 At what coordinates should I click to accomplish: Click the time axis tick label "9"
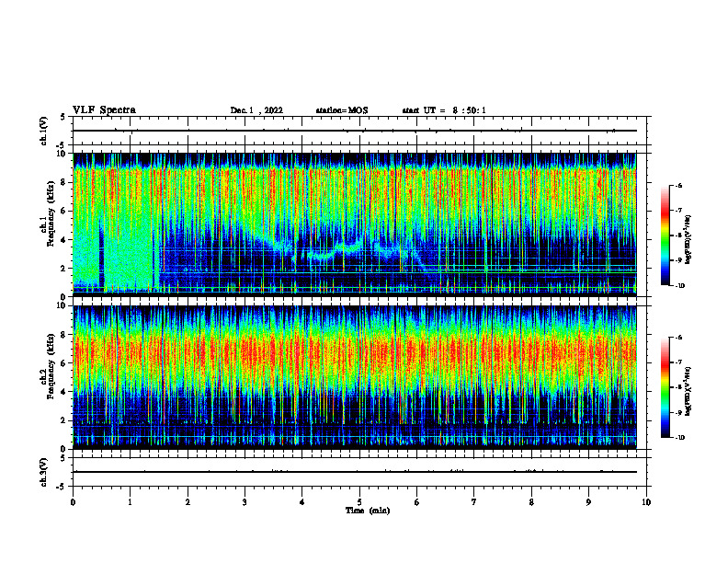tap(588, 502)
